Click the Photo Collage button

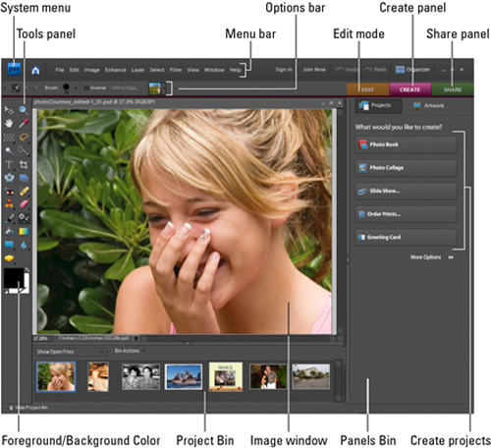click(406, 168)
